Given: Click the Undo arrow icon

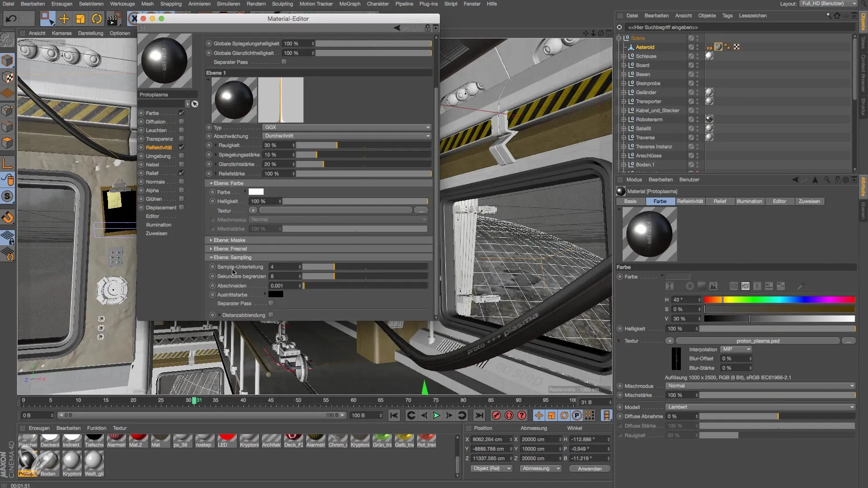Looking at the screenshot, I should click(11, 19).
